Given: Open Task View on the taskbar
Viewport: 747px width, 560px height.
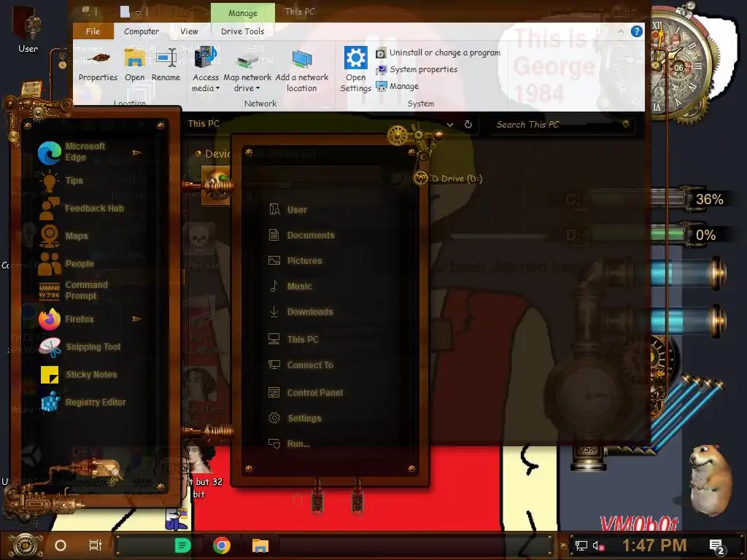Looking at the screenshot, I should click(x=96, y=545).
